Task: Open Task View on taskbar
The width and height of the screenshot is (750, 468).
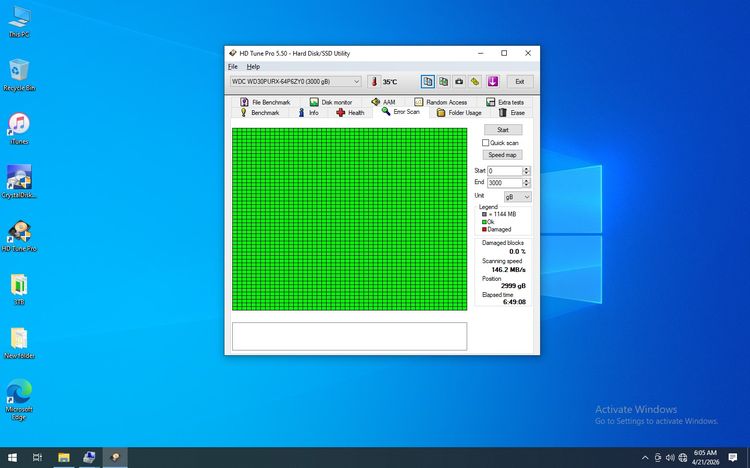Action: click(x=37, y=457)
